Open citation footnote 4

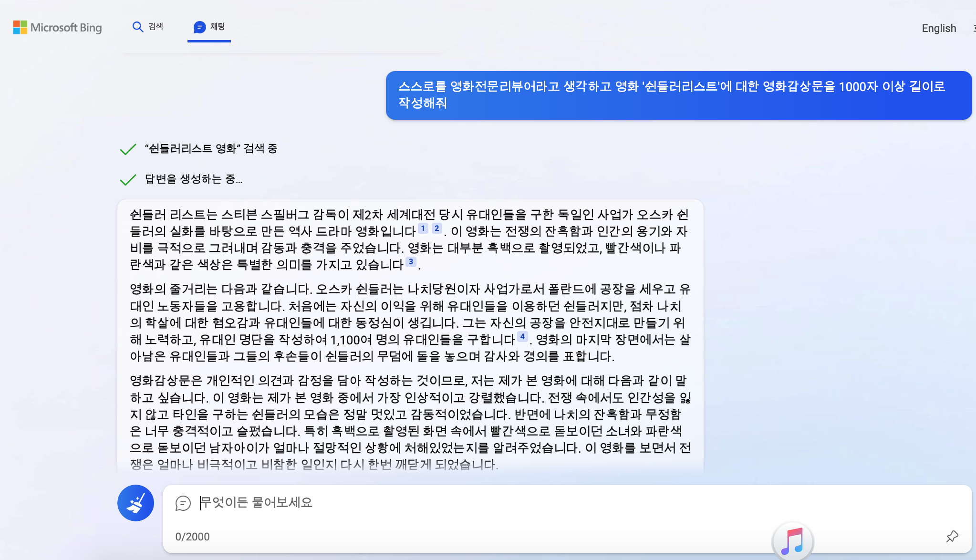pos(522,337)
